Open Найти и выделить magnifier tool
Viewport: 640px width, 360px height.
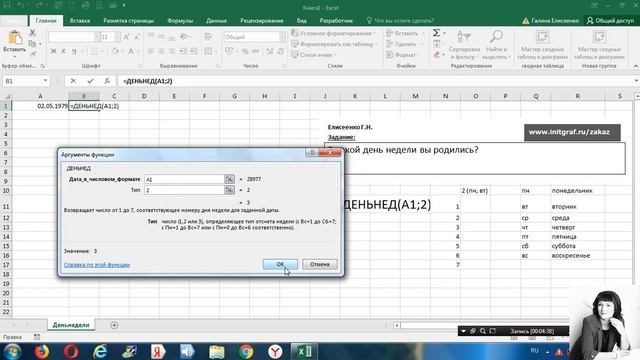496,45
